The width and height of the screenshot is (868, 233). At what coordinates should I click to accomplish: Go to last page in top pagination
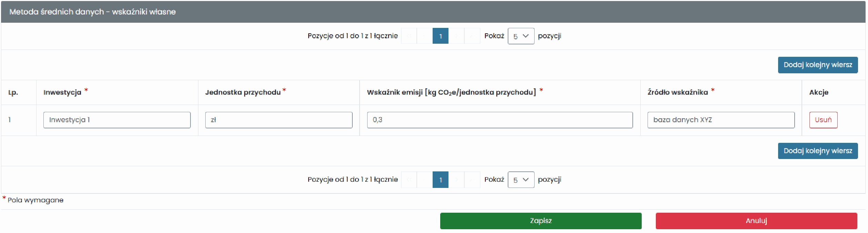tap(472, 36)
